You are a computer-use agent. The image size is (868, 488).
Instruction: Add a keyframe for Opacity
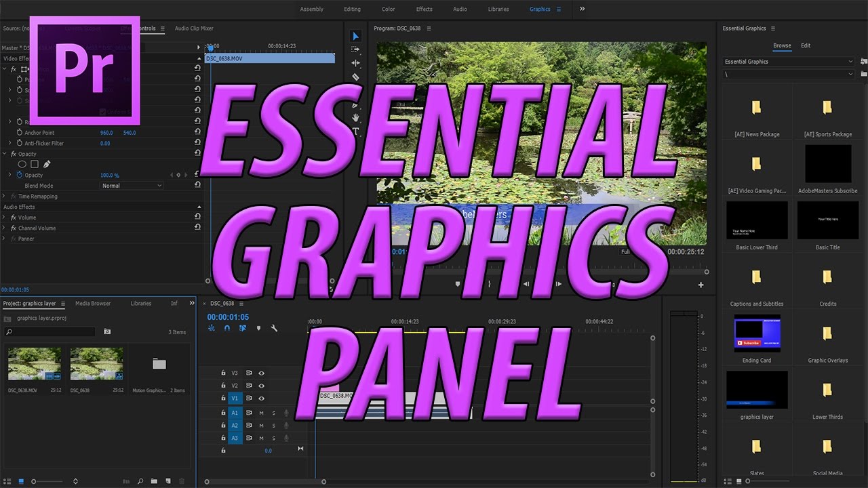pyautogui.click(x=178, y=175)
